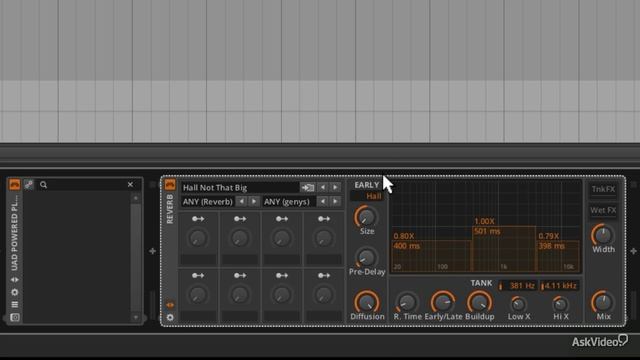The height and width of the screenshot is (360, 640).
Task: Click the third macro name field, bottom row
Action: (282, 316)
